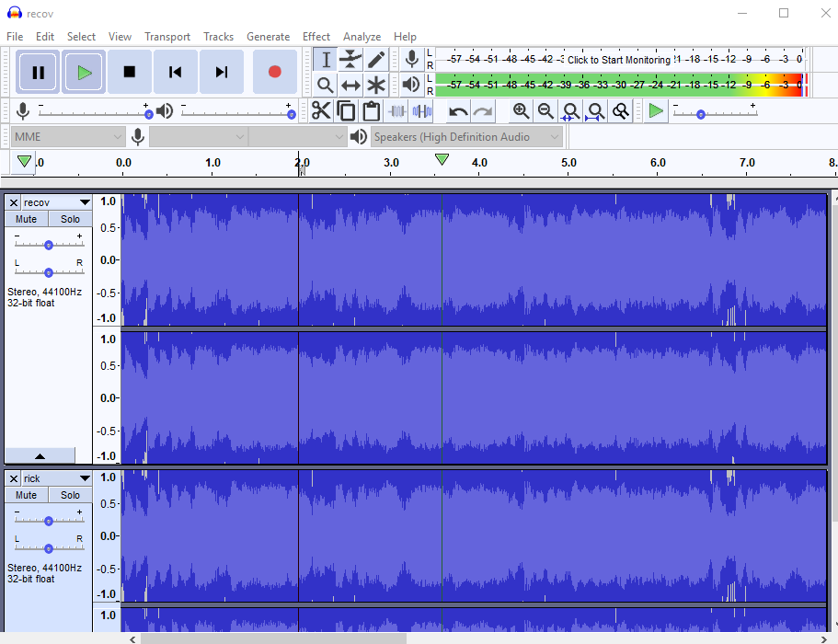Image resolution: width=838 pixels, height=644 pixels.
Task: Open the Select menu
Action: pos(81,37)
